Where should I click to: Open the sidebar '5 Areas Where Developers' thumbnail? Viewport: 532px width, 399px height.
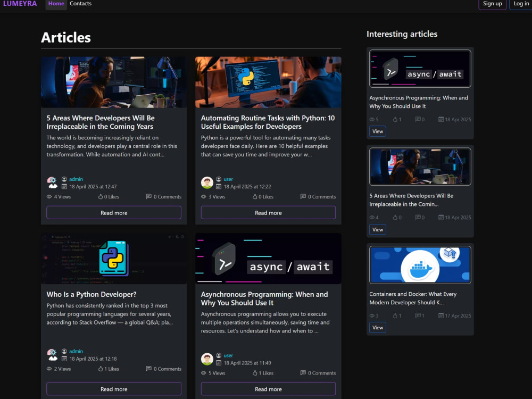[420, 167]
